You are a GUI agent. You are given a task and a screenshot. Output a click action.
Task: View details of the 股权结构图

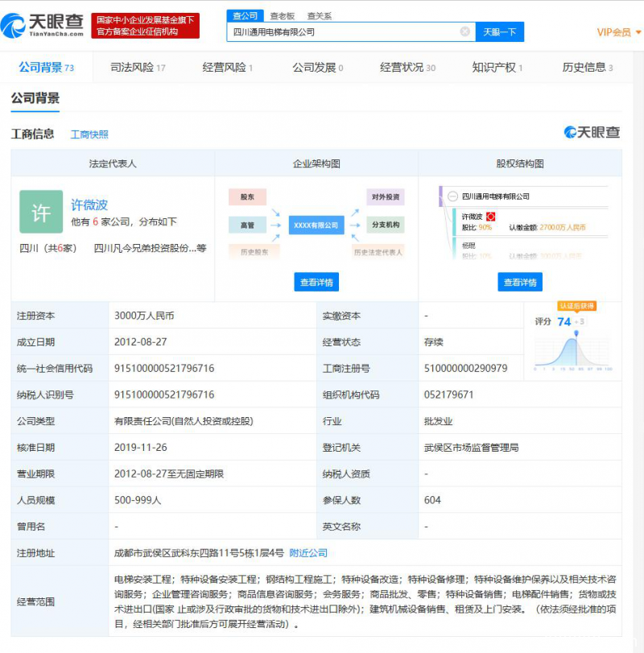[x=520, y=282]
